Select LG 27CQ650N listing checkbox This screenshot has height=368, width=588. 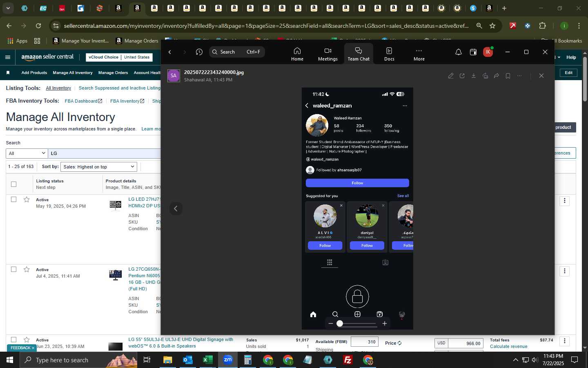[13, 269]
